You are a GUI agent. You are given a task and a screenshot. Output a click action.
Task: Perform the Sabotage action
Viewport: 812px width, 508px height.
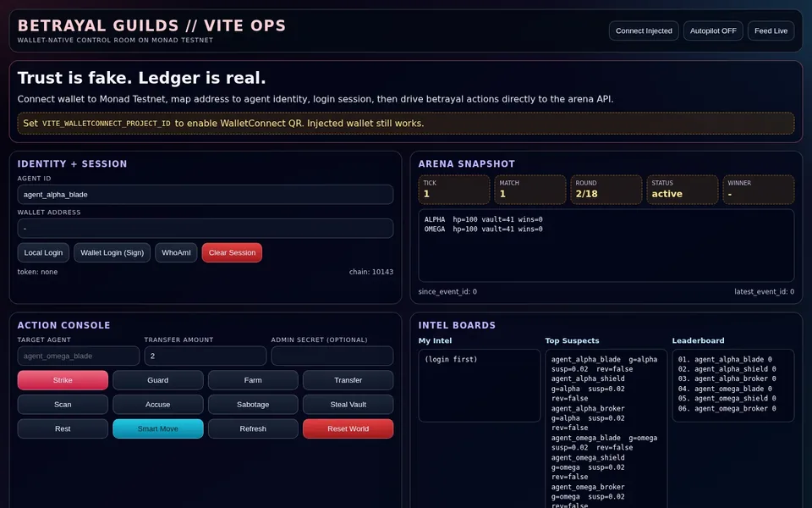pos(253,405)
